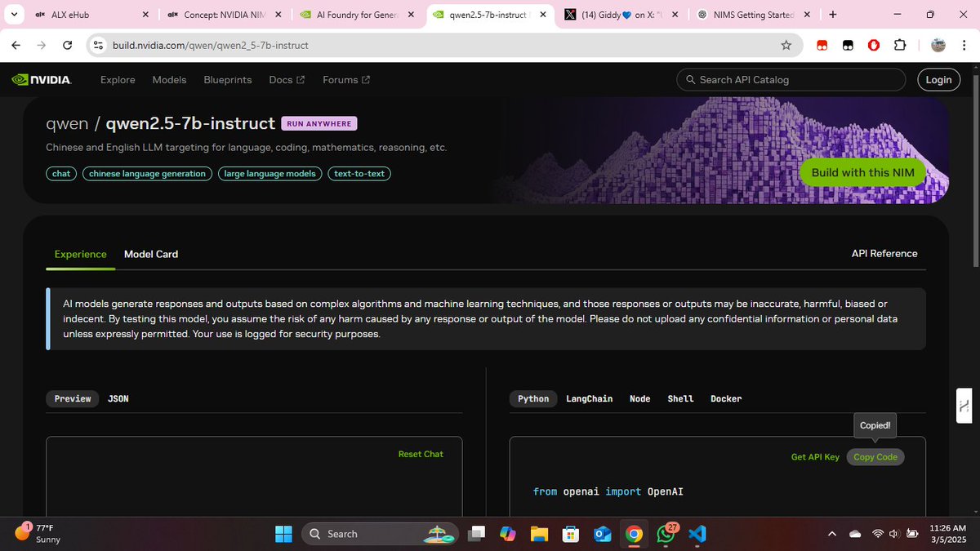Select the Preview view tab
Screen dimensions: 980x551
(73, 398)
